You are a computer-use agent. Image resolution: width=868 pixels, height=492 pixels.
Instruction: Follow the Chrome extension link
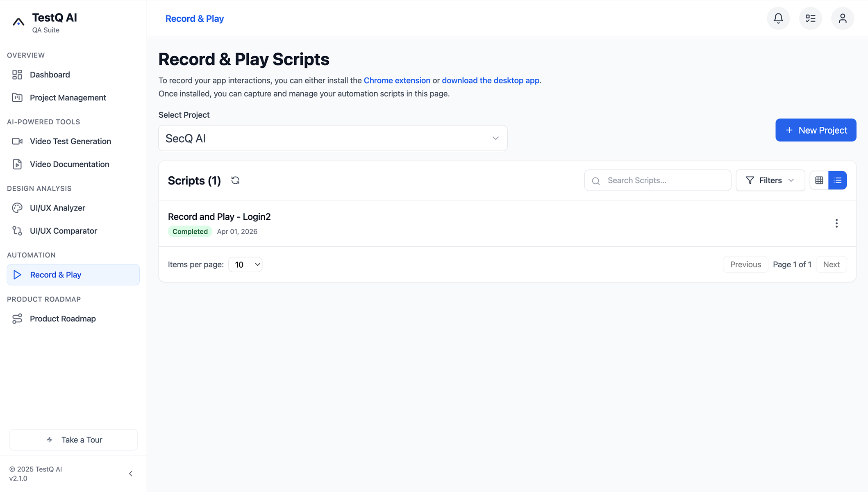397,80
